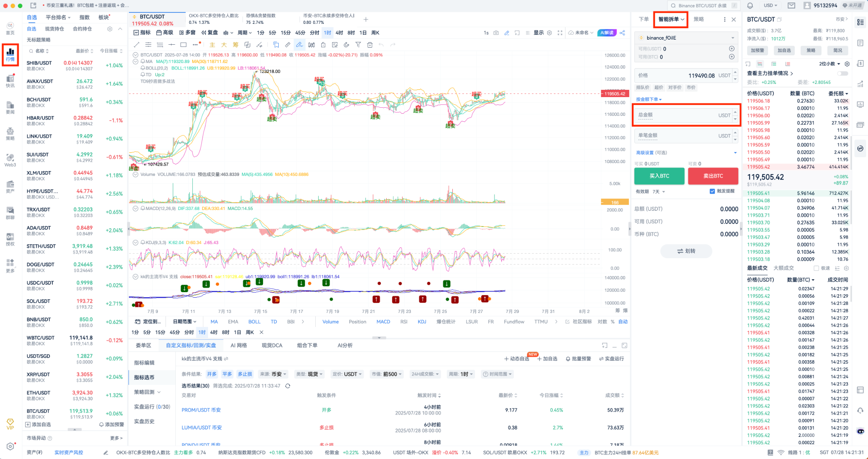Open the 日期范围 date range dropdown
Viewport: 868px width, 459px height.
[x=185, y=321]
